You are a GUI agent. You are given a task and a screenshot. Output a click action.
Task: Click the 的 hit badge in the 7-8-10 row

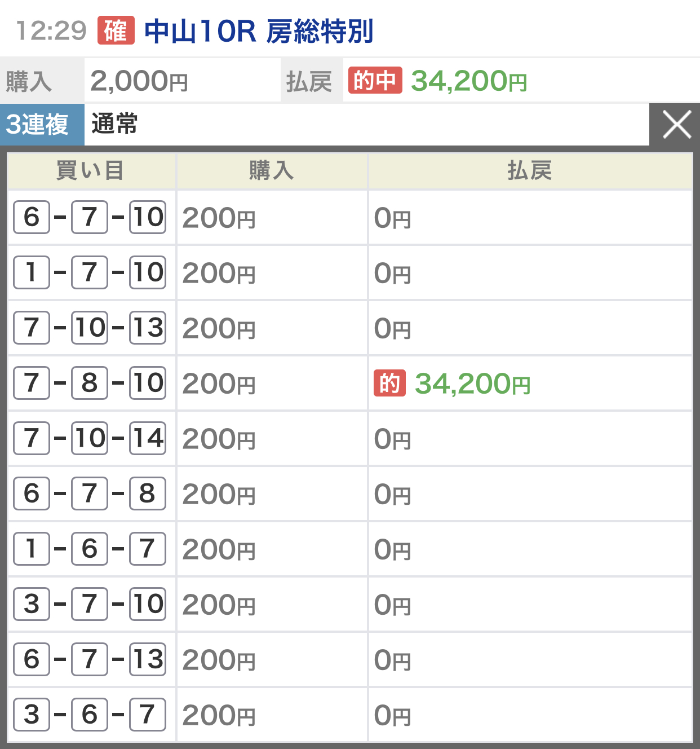389,384
